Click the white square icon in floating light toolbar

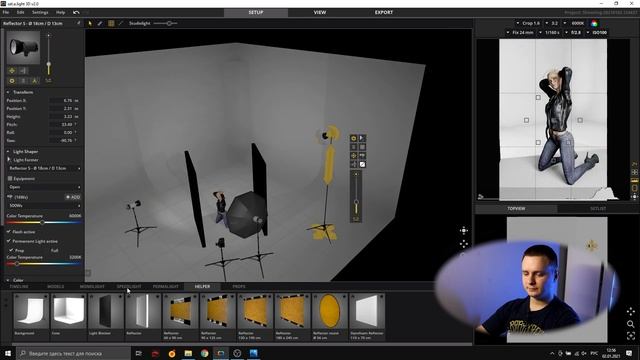click(362, 164)
